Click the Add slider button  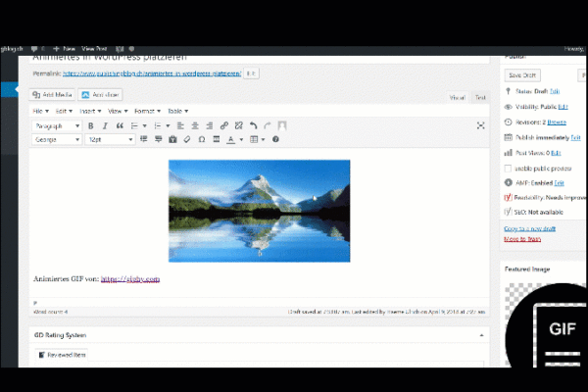point(100,94)
